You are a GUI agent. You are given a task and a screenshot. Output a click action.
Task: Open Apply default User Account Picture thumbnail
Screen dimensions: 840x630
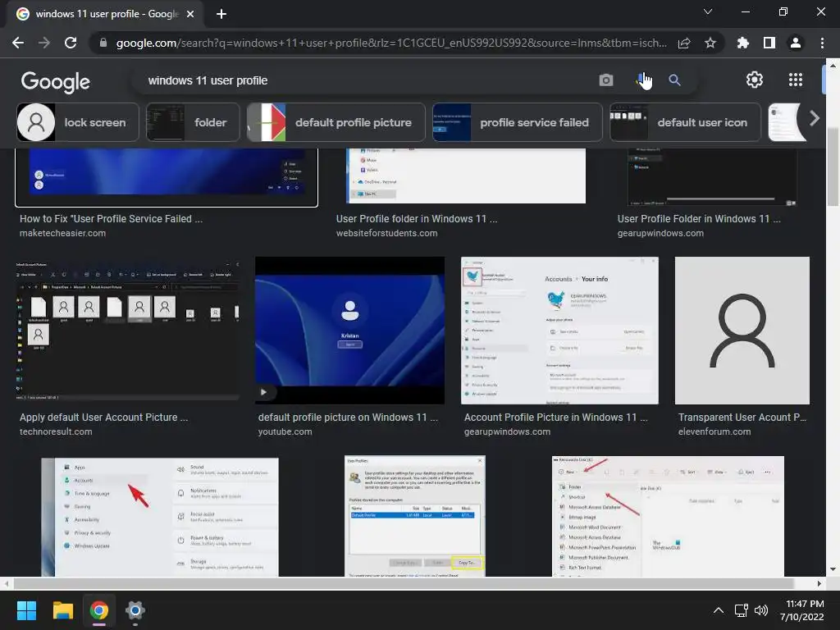coord(127,330)
